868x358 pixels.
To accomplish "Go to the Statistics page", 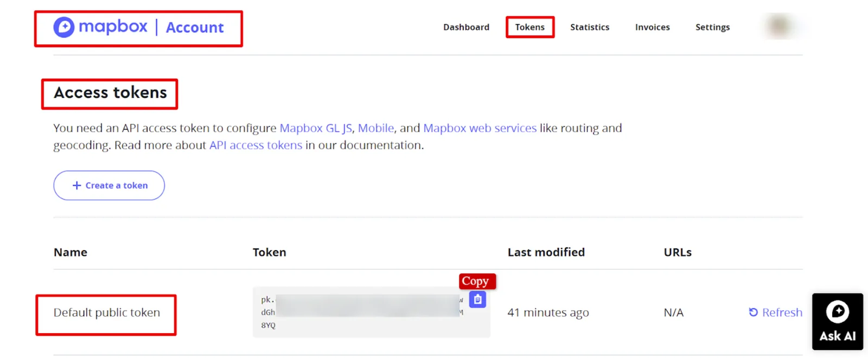I will (x=590, y=27).
